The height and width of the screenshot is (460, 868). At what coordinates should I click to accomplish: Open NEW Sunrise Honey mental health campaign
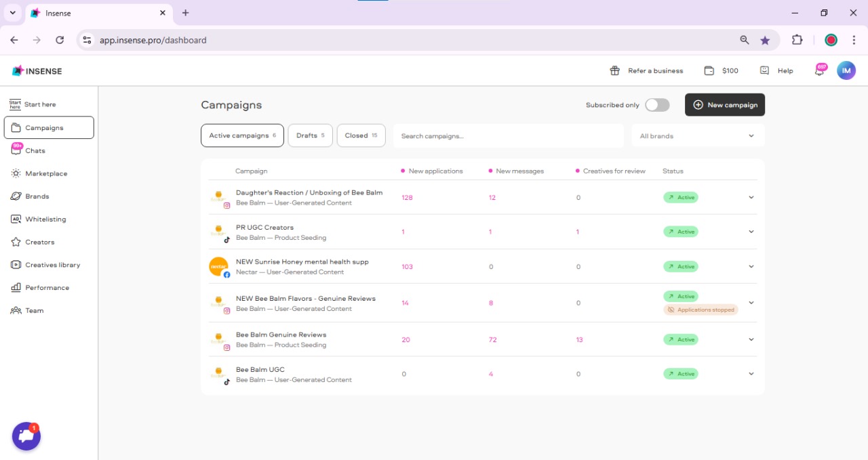click(x=302, y=262)
